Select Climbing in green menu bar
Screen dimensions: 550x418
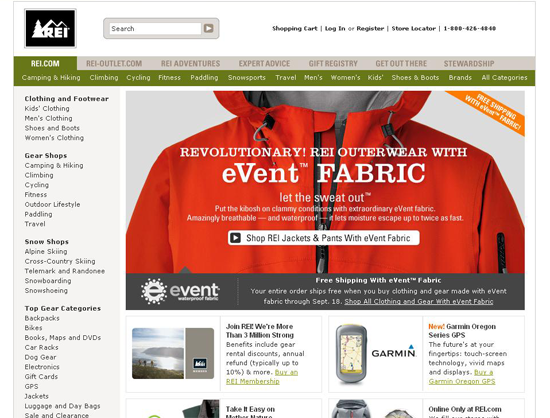click(x=104, y=77)
